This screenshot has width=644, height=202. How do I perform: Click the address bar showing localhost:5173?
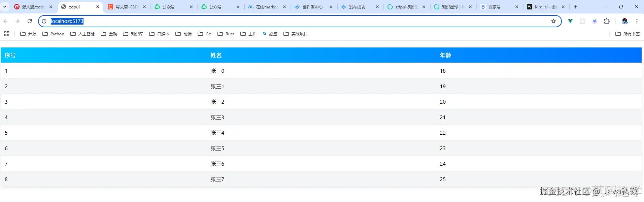[x=300, y=21]
